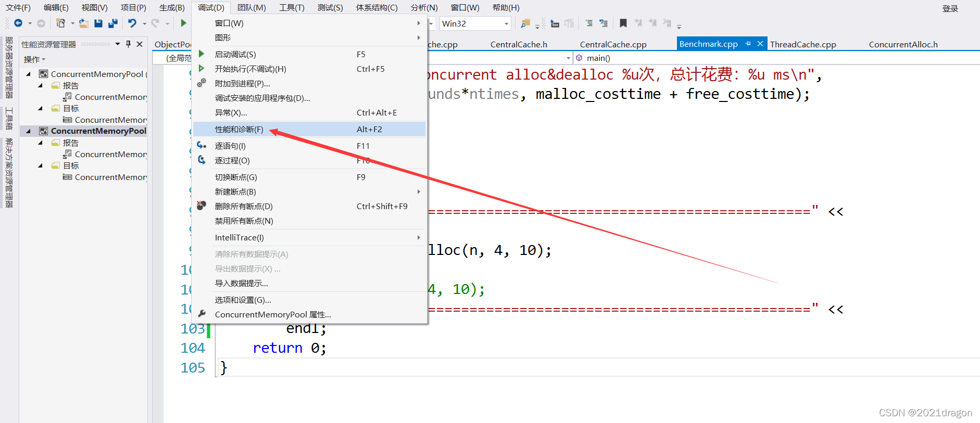Open the 测试(S) menu
Viewport: 980px width, 423px height.
[330, 7]
